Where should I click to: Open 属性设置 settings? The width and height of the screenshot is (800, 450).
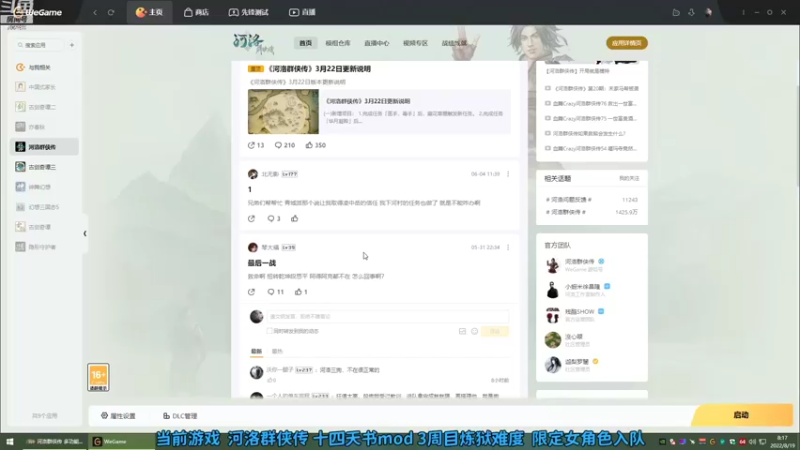118,416
